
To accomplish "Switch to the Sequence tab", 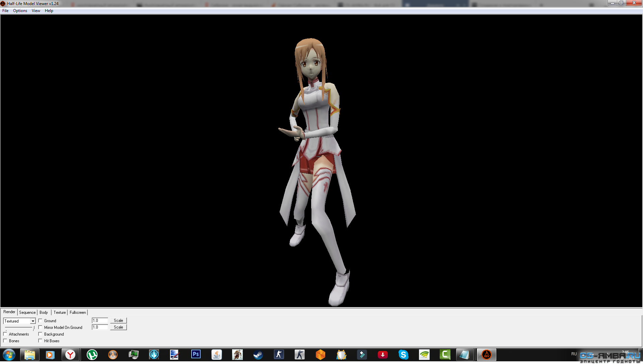I will tap(27, 312).
